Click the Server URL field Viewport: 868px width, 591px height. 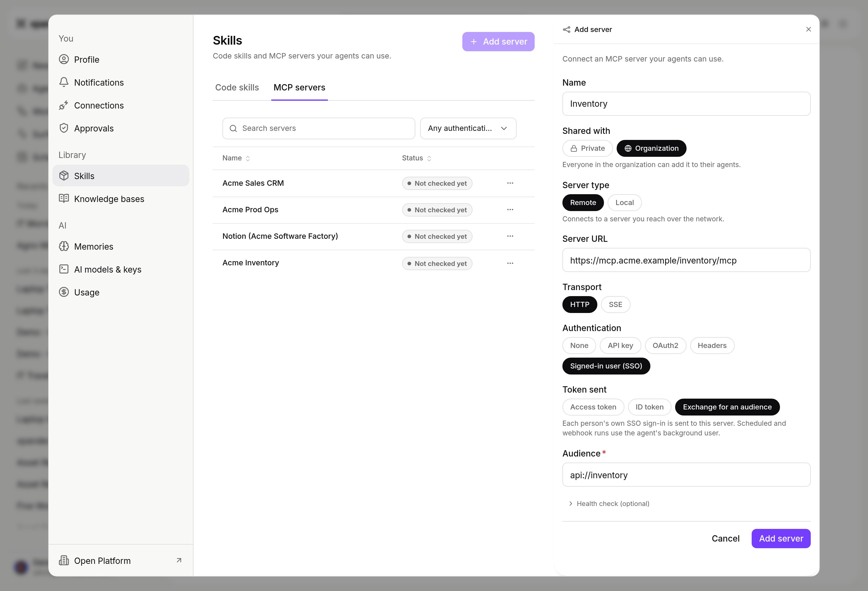pyautogui.click(x=686, y=260)
